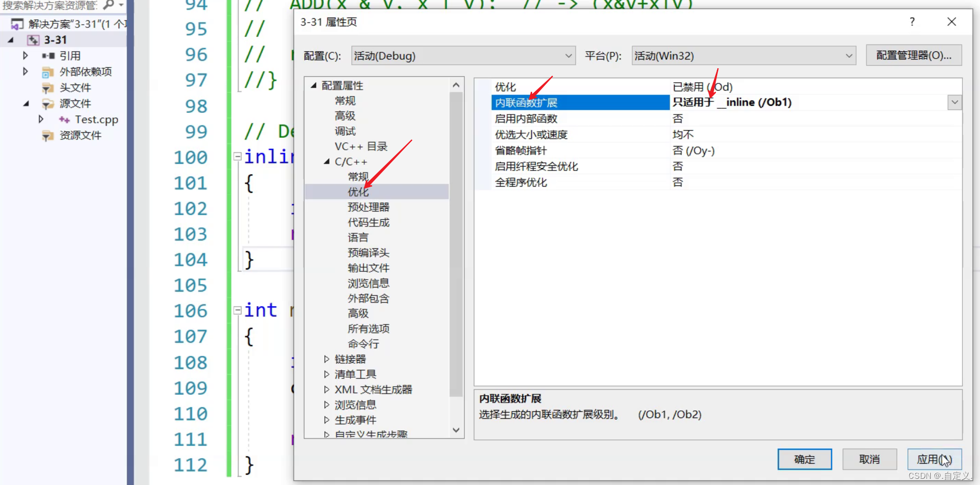Select 代码生成 in the property tree
The height and width of the screenshot is (485, 980).
coord(368,222)
